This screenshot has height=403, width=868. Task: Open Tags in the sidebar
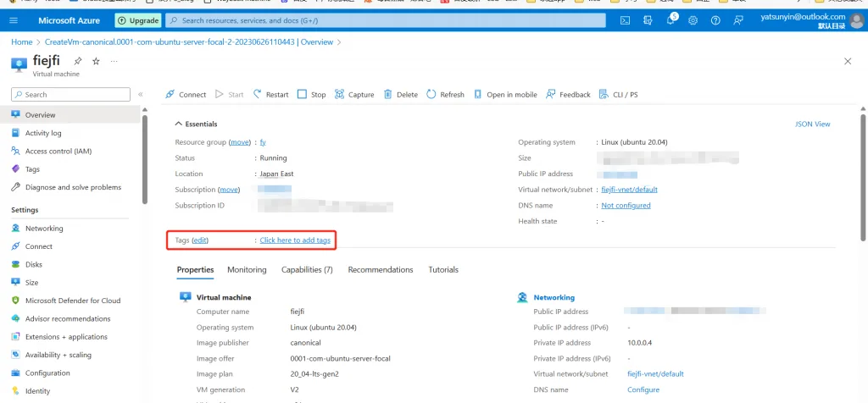pos(32,169)
